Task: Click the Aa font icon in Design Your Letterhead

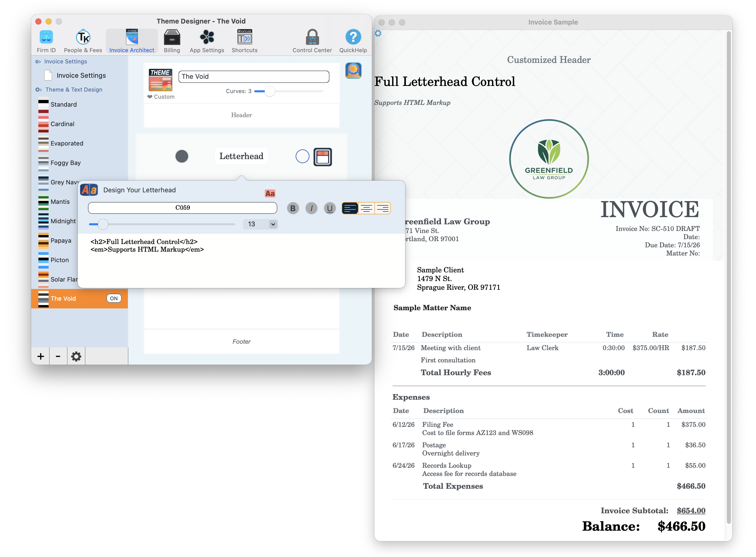Action: pyautogui.click(x=89, y=190)
